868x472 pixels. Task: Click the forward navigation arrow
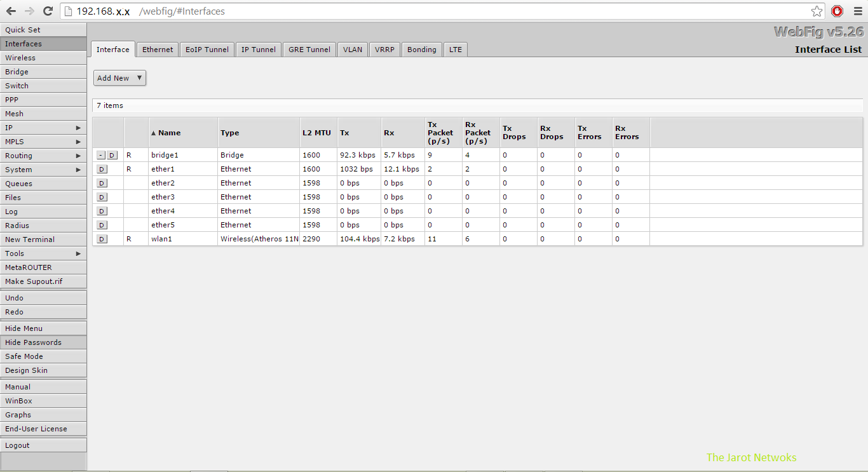(29, 11)
